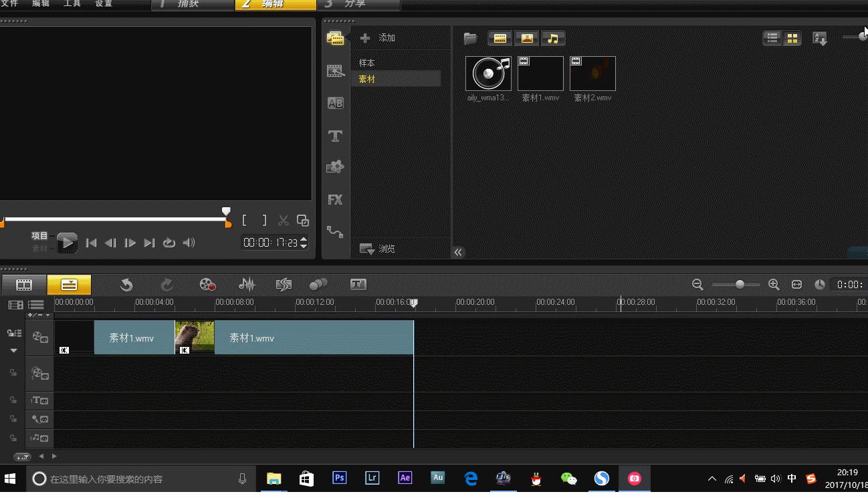
Task: Click the timeline zoom slider handle
Action: [740, 285]
